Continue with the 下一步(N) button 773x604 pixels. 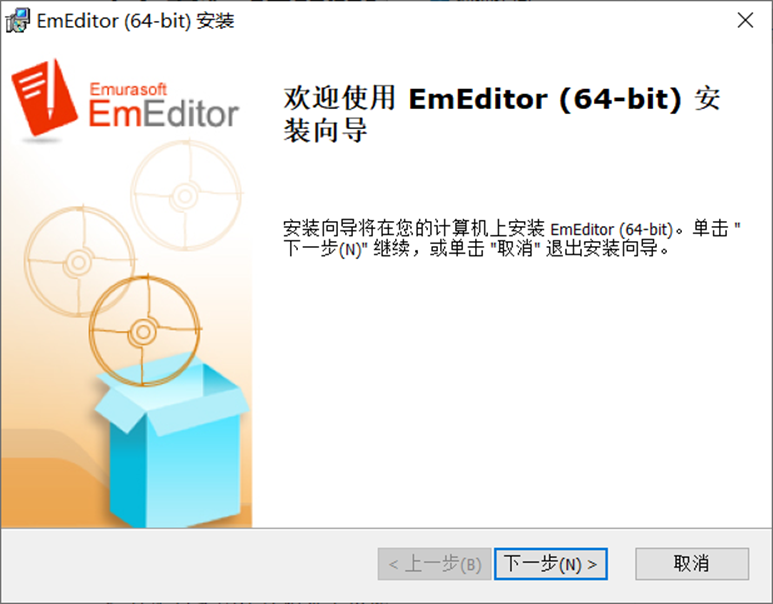[551, 564]
